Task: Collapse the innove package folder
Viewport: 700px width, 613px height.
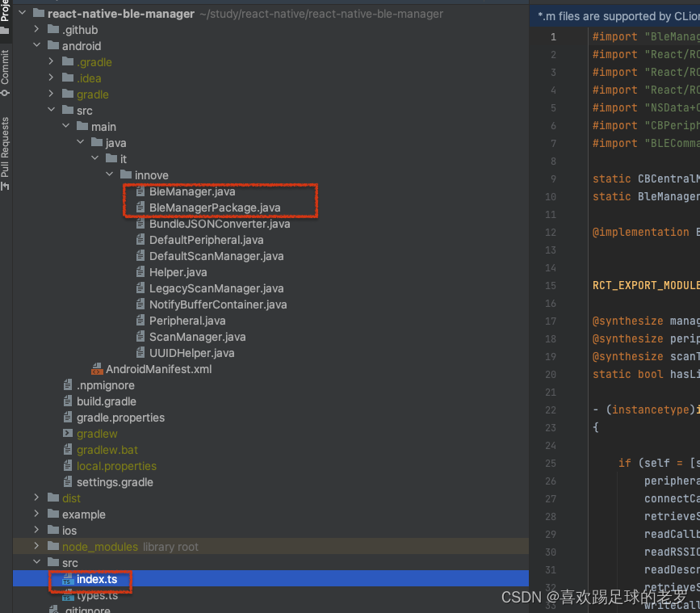Action: [x=109, y=174]
